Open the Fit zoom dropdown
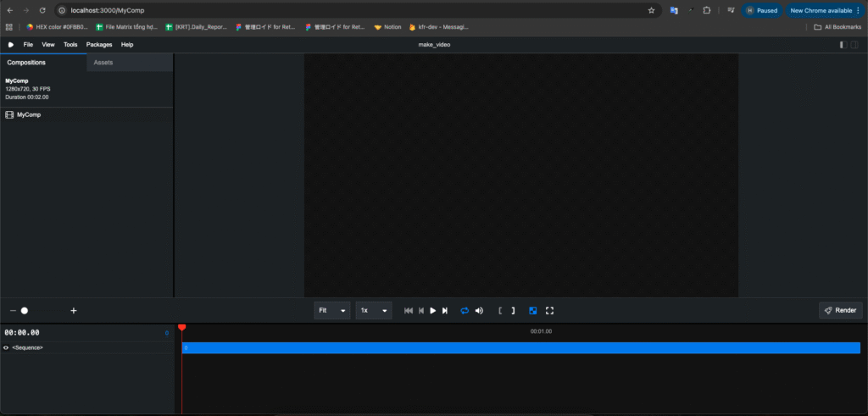This screenshot has width=868, height=416. (331, 311)
